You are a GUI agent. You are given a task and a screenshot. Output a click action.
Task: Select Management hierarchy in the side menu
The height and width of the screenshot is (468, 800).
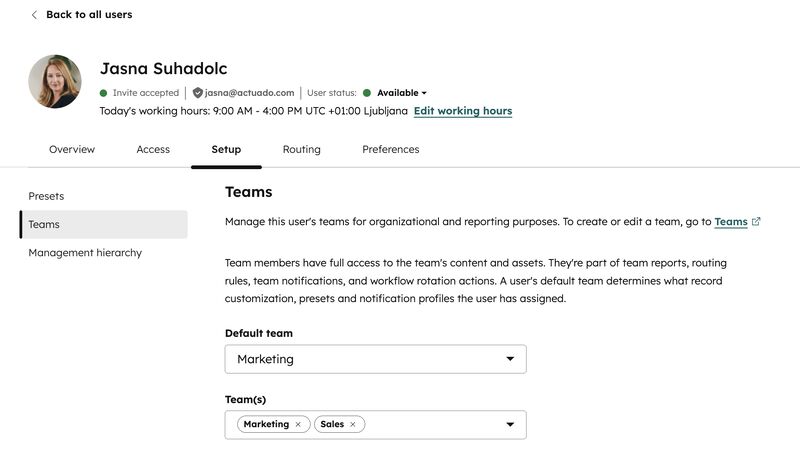tap(85, 253)
